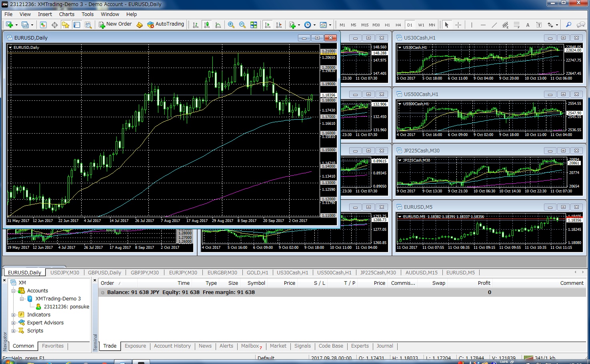
Task: Open the Account History terminal tab
Action: coord(172,346)
